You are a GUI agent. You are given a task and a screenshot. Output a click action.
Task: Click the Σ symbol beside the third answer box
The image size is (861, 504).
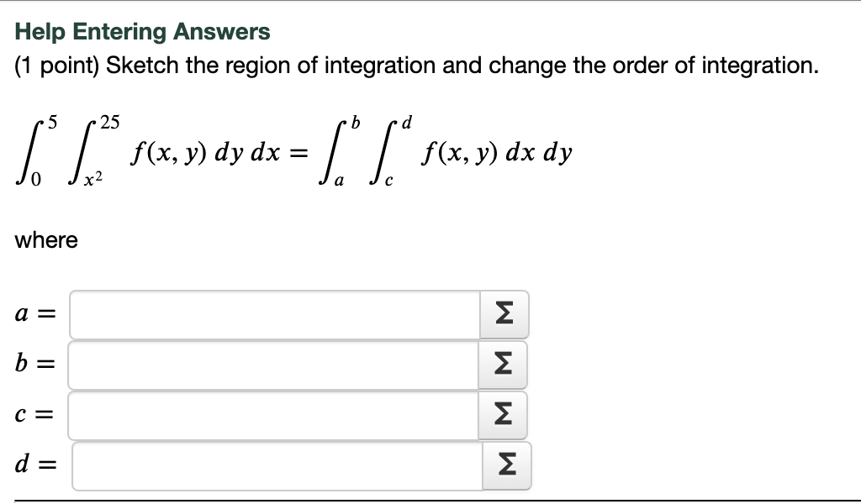pos(504,415)
